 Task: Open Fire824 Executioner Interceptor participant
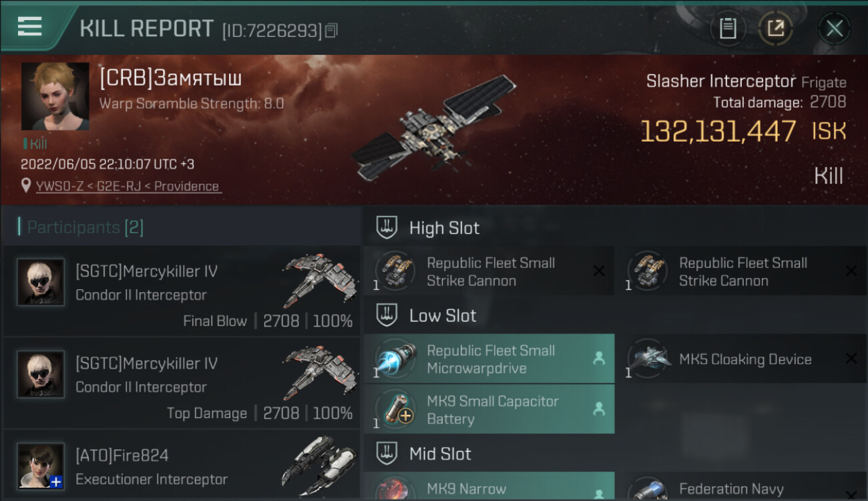(x=182, y=466)
